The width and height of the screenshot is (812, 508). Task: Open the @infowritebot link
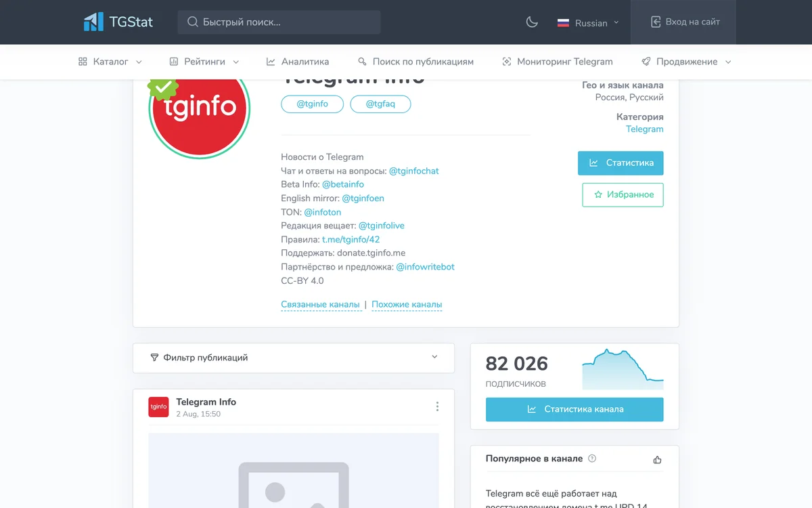pyautogui.click(x=425, y=267)
